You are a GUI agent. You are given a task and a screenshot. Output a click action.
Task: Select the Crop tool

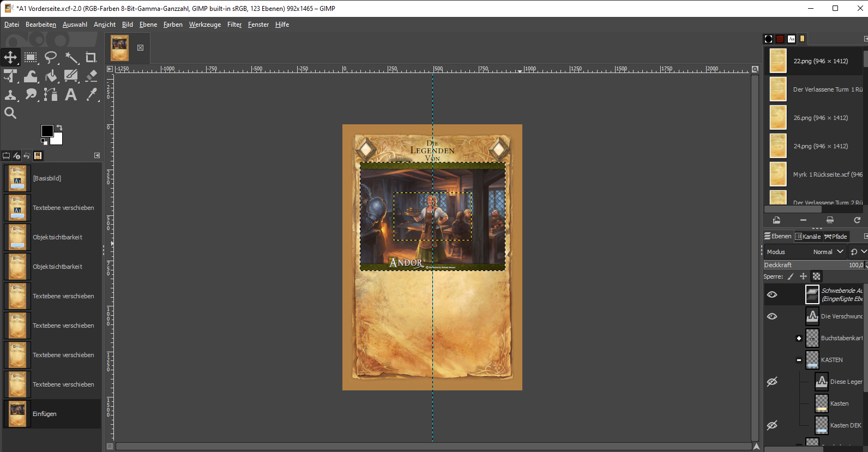click(91, 57)
